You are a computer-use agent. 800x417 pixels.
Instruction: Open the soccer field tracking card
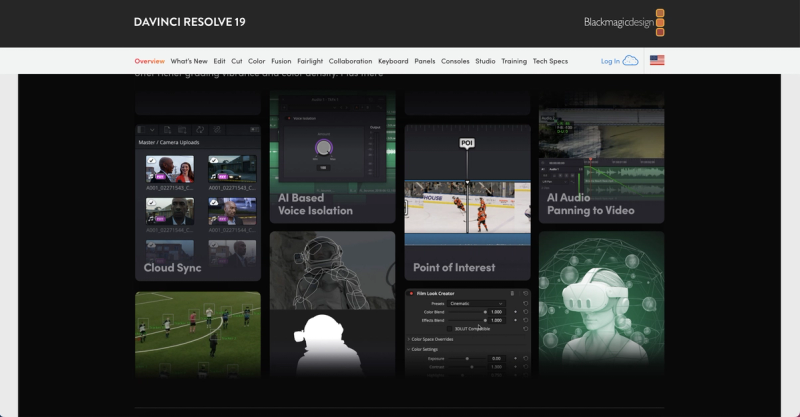[198, 334]
